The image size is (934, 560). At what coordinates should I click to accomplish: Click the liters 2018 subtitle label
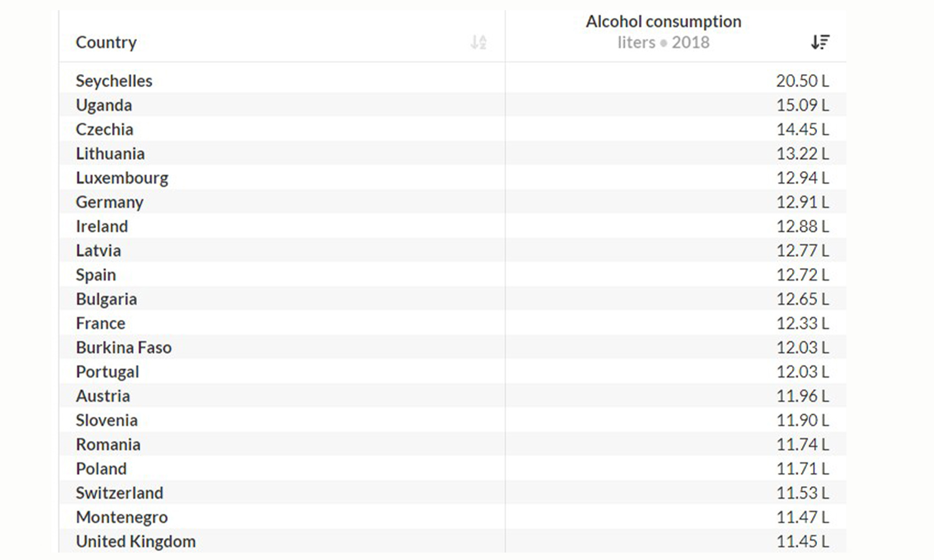pyautogui.click(x=664, y=42)
